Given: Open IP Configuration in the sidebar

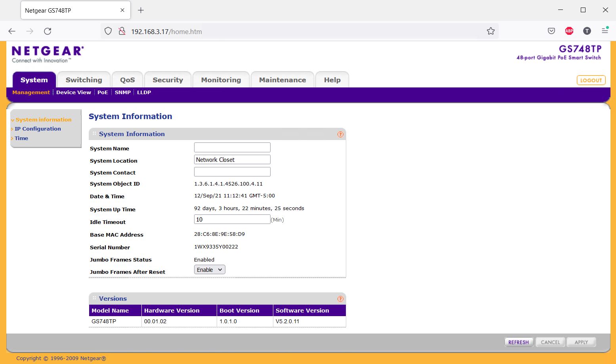Looking at the screenshot, I should pyautogui.click(x=38, y=129).
